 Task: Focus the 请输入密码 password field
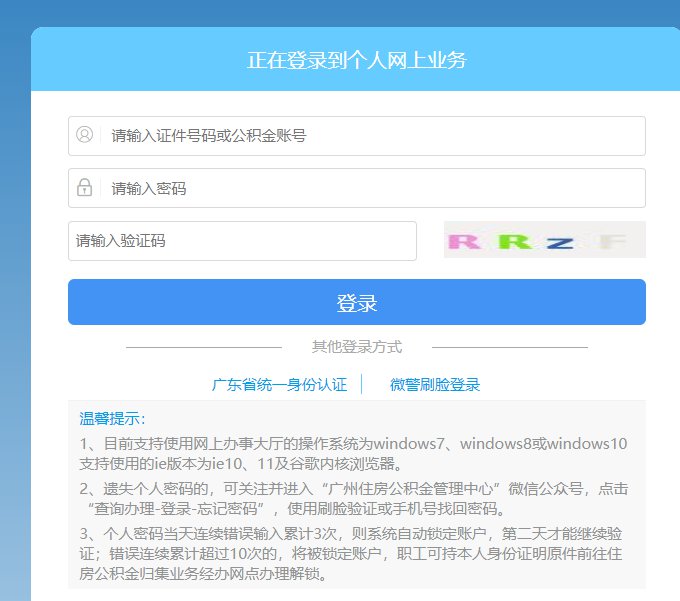coord(356,188)
